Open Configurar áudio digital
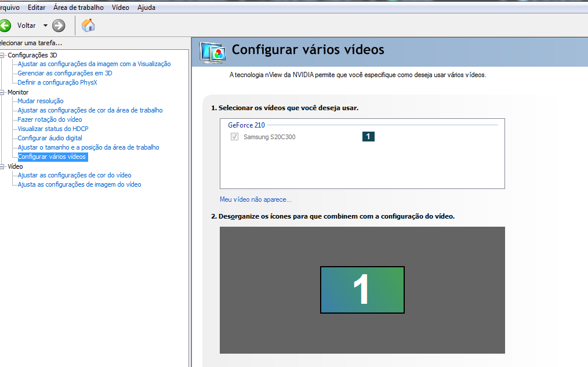Image resolution: width=588 pixels, height=367 pixels. pos(50,138)
